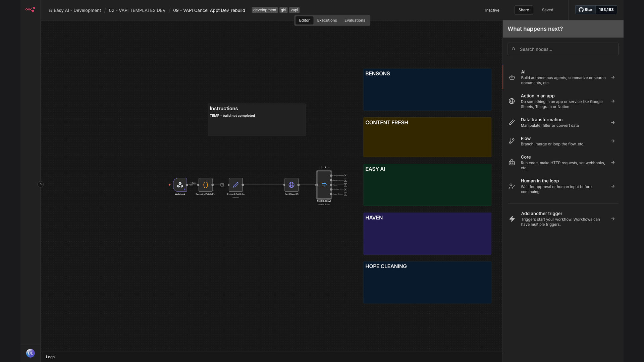
Task: Switch to the Editor tab
Action: pyautogui.click(x=304, y=20)
